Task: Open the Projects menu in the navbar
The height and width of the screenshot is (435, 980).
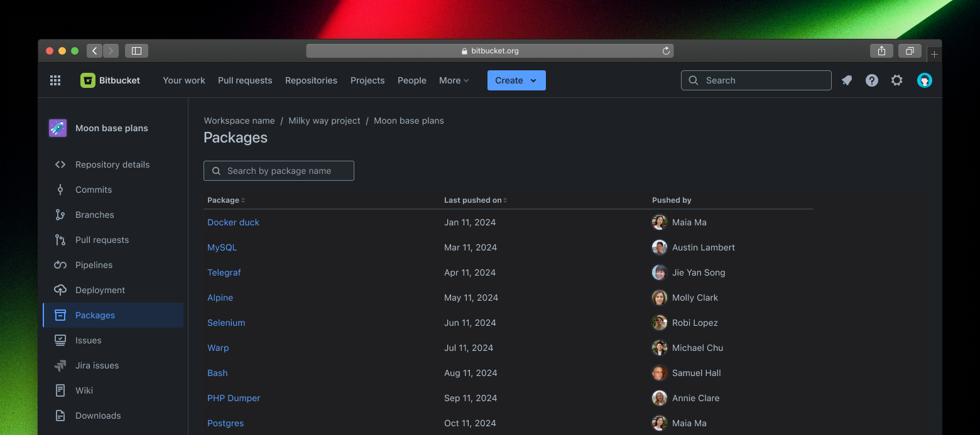Action: pos(367,80)
